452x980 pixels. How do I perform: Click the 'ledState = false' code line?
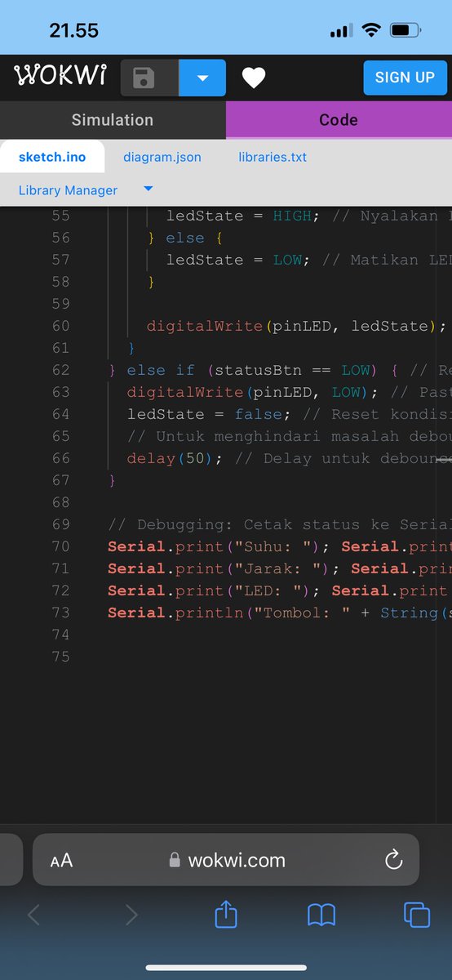click(x=289, y=414)
